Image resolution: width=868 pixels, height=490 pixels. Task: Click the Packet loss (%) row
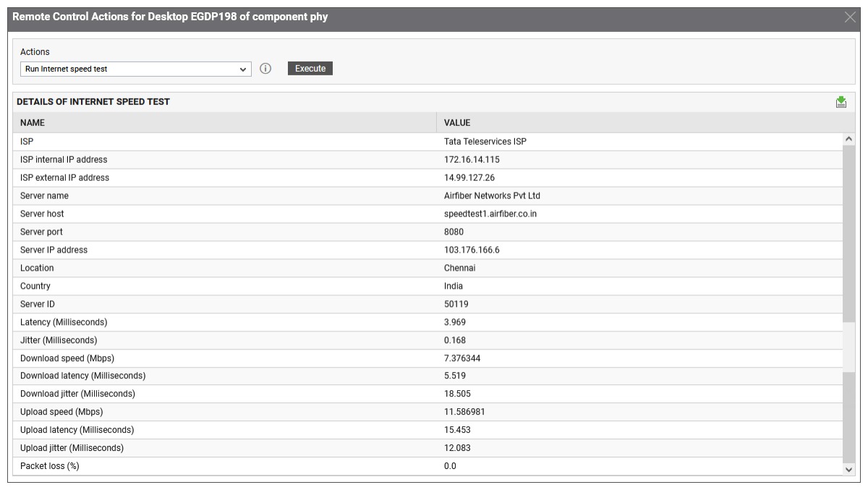pos(50,466)
